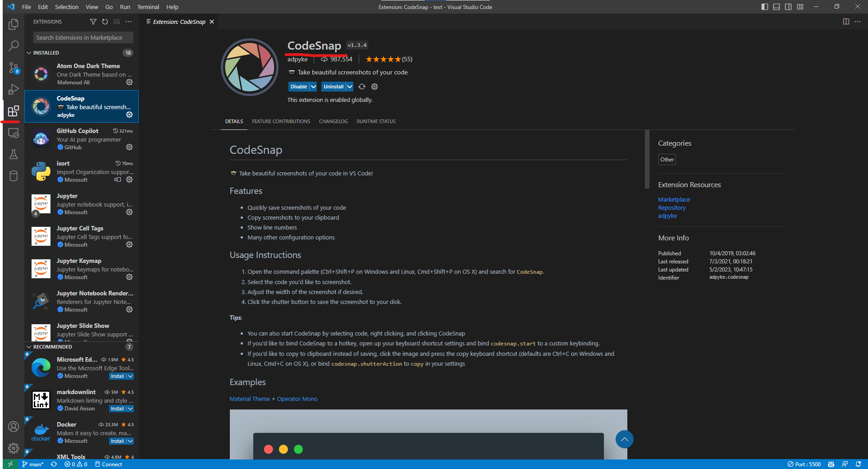The image size is (868, 469).
Task: Filter extensions with the funnel icon
Action: [93, 22]
